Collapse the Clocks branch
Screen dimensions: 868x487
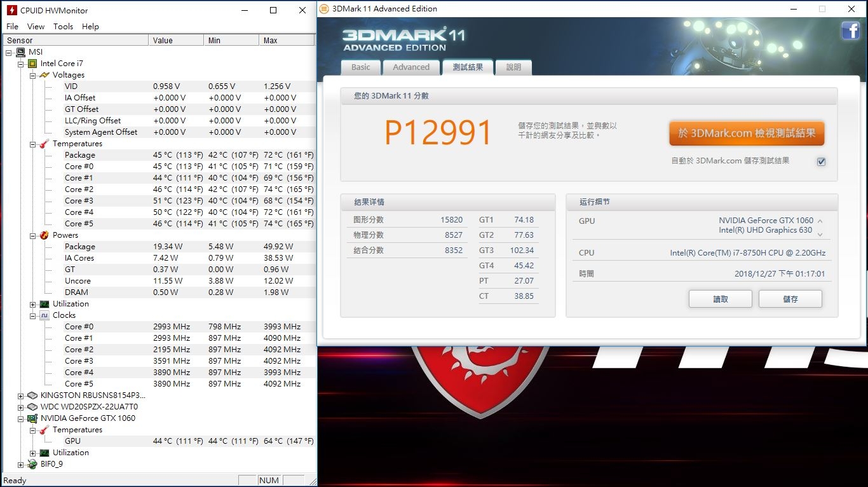tap(33, 315)
